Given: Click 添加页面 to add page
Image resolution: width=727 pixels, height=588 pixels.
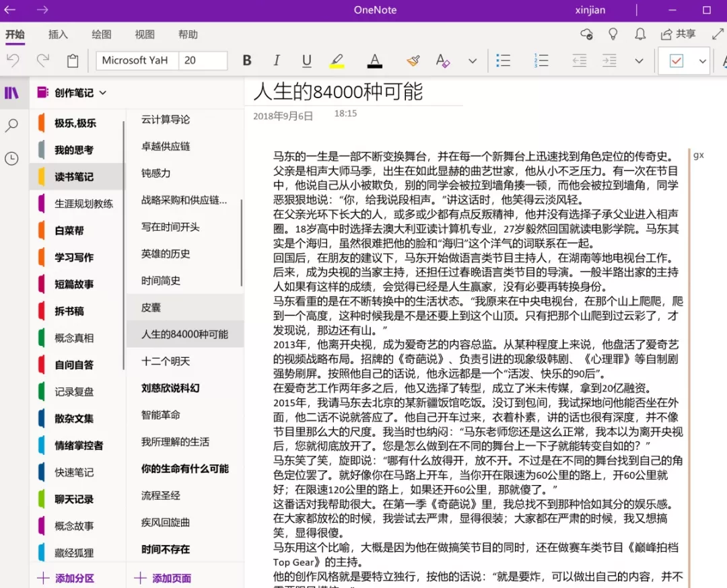Looking at the screenshot, I should [163, 578].
